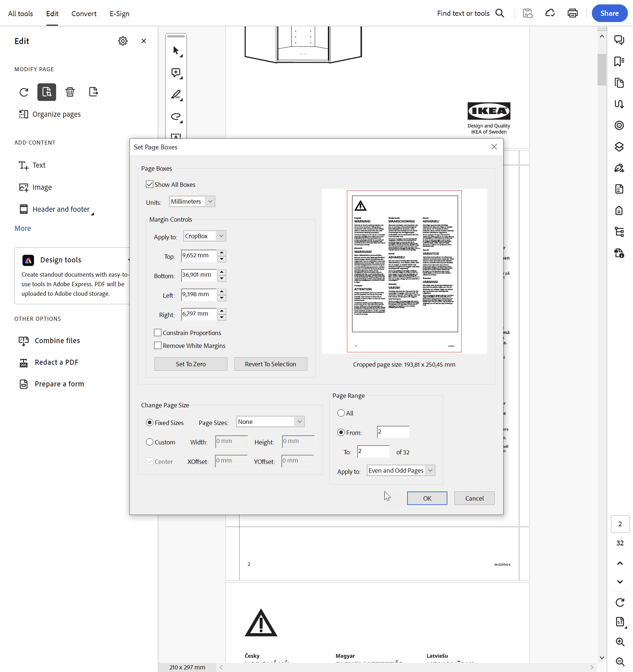Open the Edit settings gear
633x672 pixels.
[x=123, y=41]
